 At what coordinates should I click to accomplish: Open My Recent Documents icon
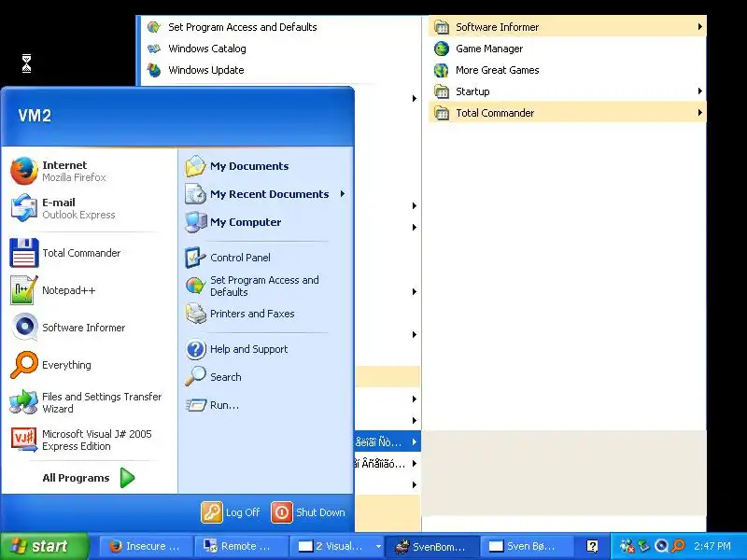pyautogui.click(x=195, y=194)
